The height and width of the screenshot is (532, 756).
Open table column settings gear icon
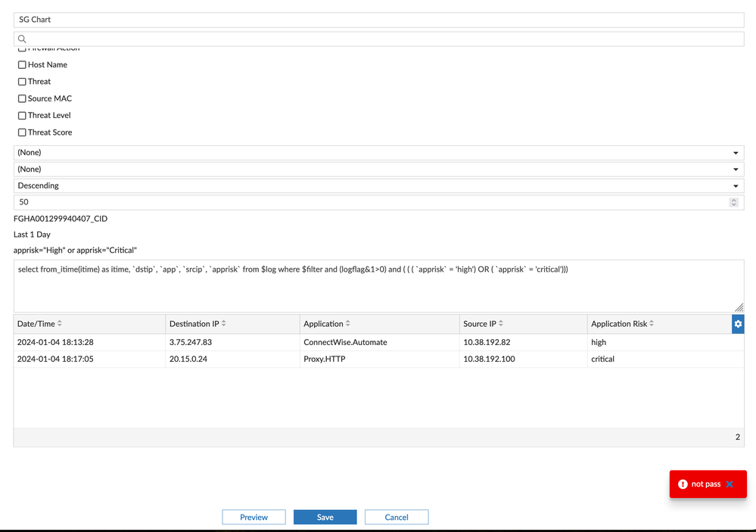point(738,324)
